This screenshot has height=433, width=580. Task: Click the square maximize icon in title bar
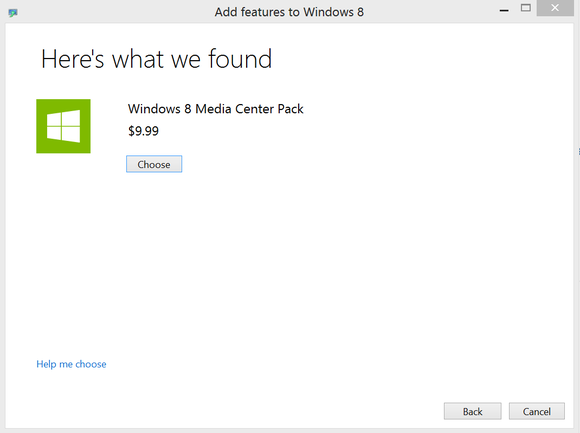point(525,8)
